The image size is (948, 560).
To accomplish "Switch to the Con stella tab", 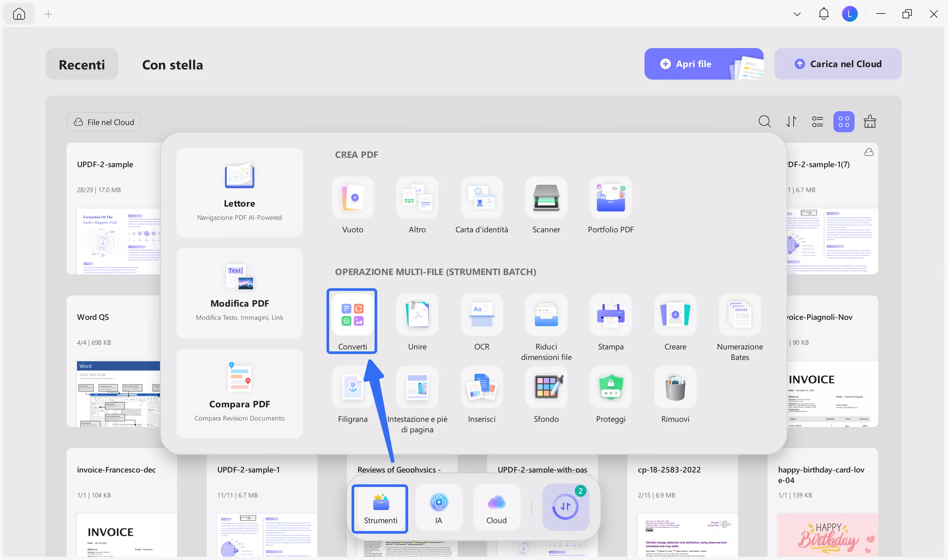I will point(172,64).
